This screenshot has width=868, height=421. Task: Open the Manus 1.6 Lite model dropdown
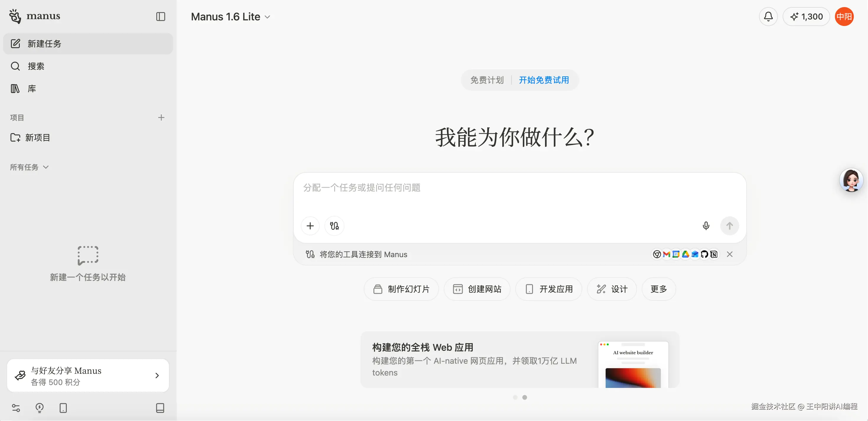point(230,17)
